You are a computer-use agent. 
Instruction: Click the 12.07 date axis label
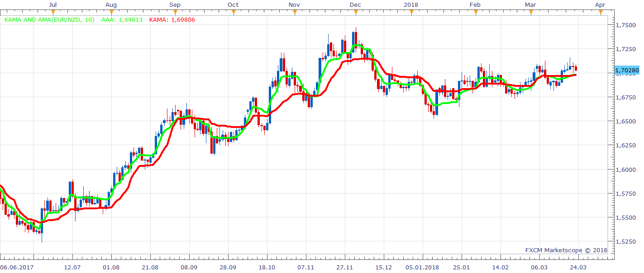72,267
